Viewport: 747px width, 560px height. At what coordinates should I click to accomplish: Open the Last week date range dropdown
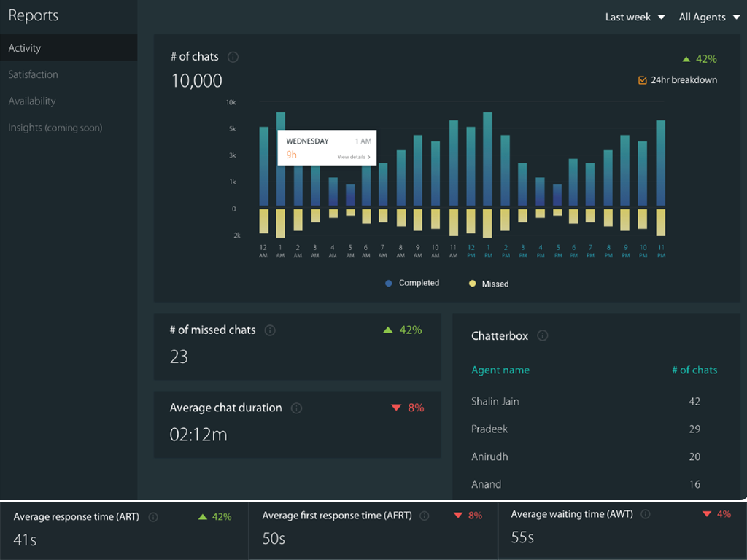pos(635,17)
